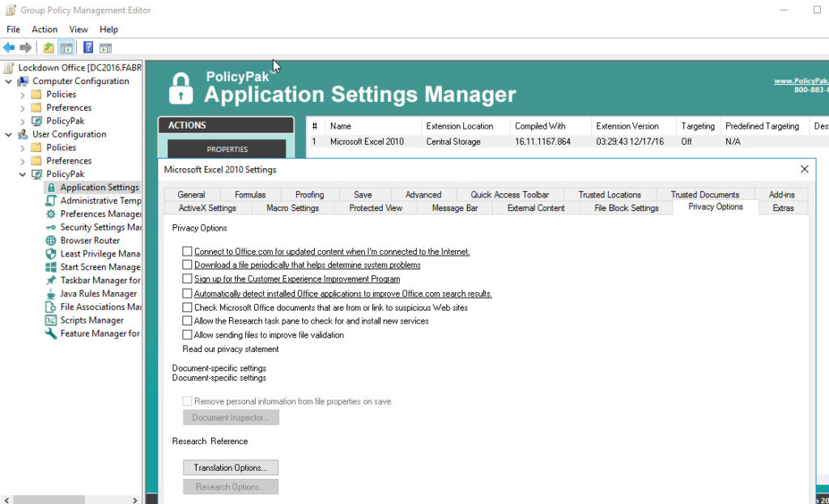
Task: Switch to the Trusted Locations tab
Action: point(610,194)
